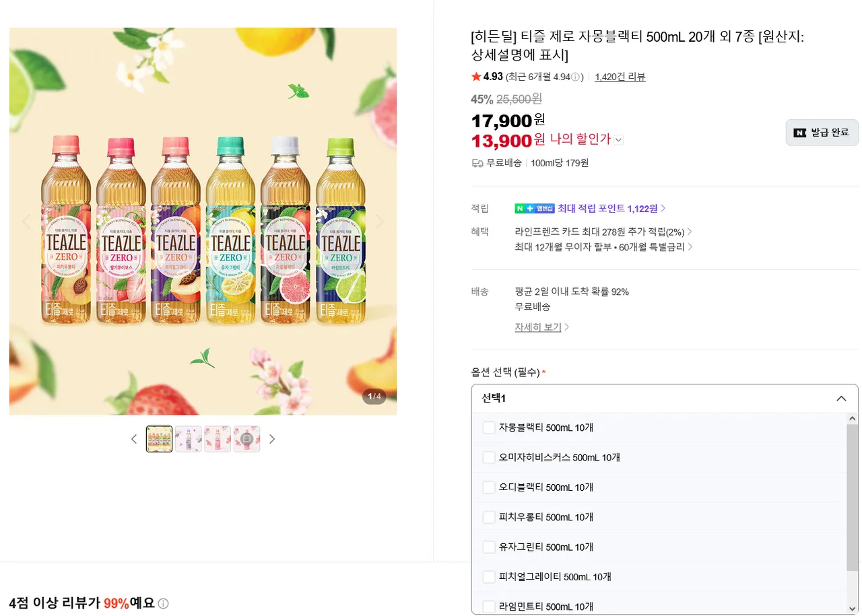Image resolution: width=862 pixels, height=616 pixels.
Task: Click the scroll-up arrow of the option list
Action: [853, 419]
